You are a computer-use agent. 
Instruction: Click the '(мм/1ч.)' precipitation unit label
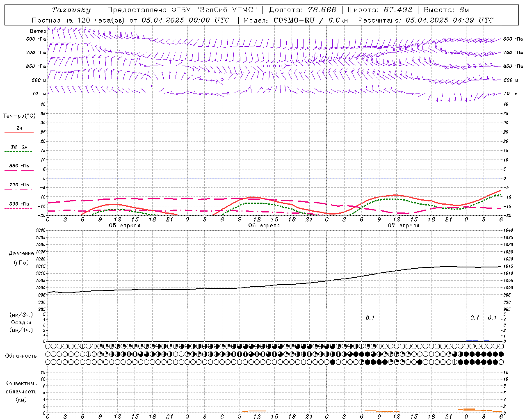[21, 330]
